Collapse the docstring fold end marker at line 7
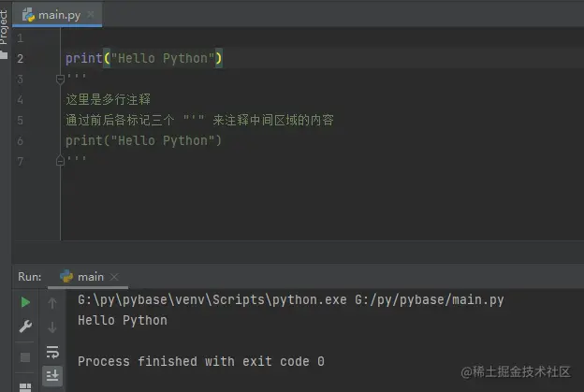Viewport: 584px width, 392px height. (60, 161)
